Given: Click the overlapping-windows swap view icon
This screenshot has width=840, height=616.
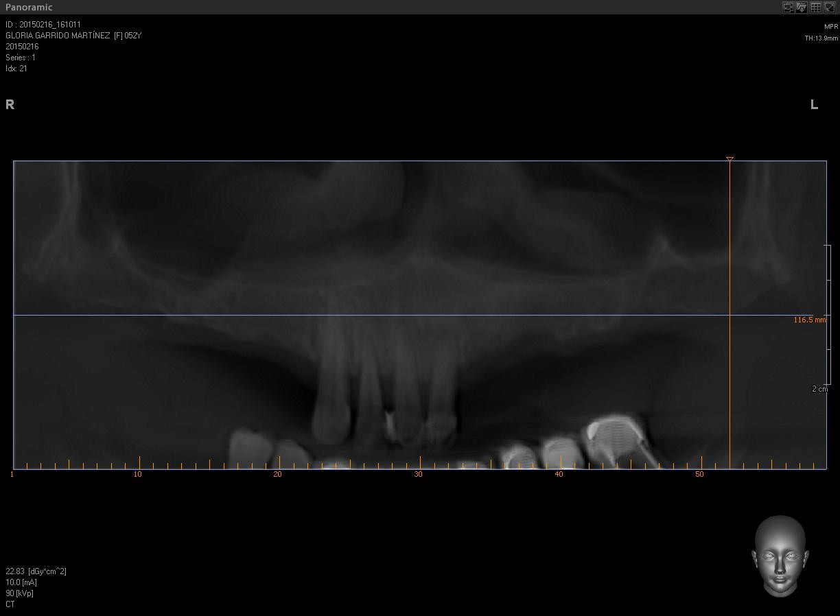Looking at the screenshot, I should (789, 8).
